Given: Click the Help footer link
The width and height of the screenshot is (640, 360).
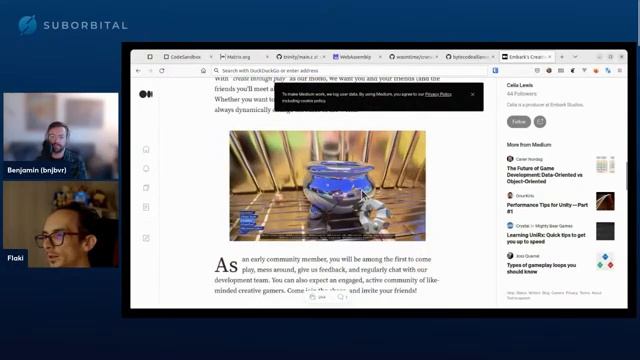Looking at the screenshot, I should [511, 293].
